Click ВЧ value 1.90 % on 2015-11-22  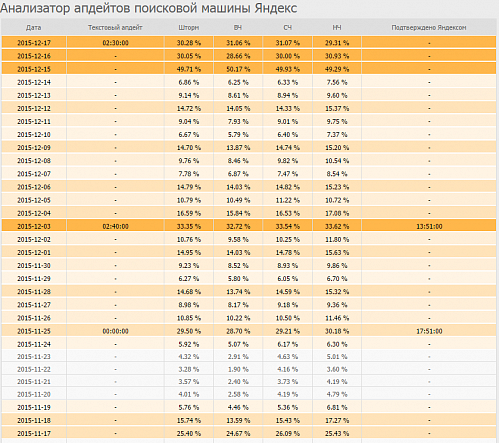pyautogui.click(x=238, y=369)
